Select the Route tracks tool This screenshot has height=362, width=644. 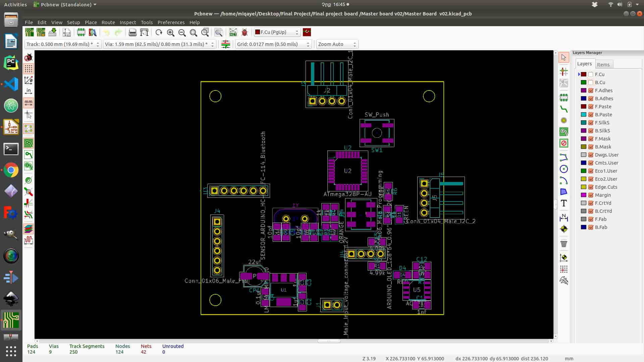click(x=563, y=109)
